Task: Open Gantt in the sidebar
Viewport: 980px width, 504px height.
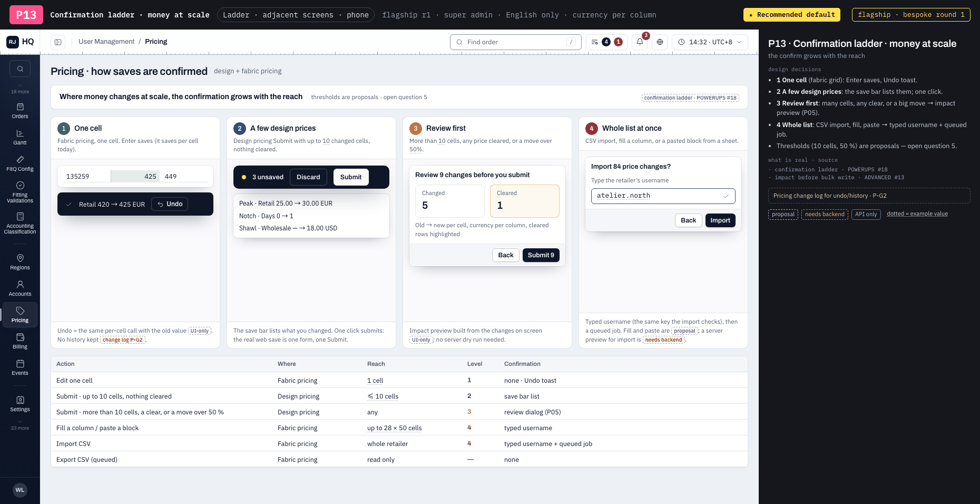Action: tap(20, 137)
